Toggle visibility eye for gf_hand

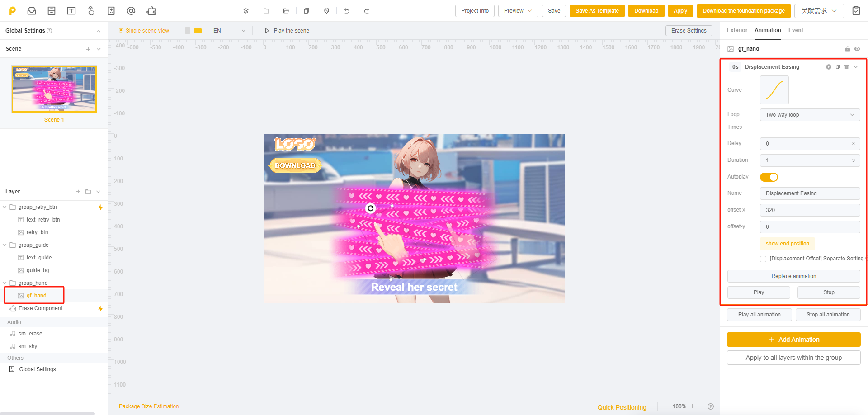click(x=857, y=49)
